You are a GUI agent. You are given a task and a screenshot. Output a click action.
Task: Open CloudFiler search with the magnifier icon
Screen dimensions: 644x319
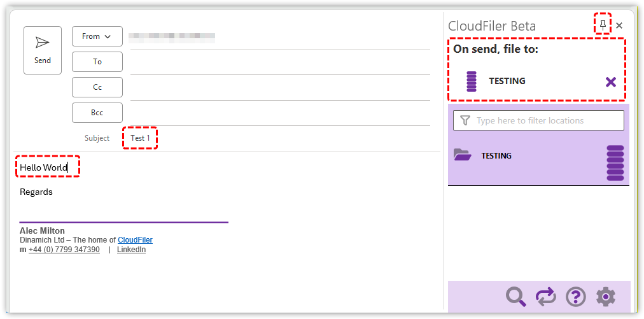coord(515,296)
